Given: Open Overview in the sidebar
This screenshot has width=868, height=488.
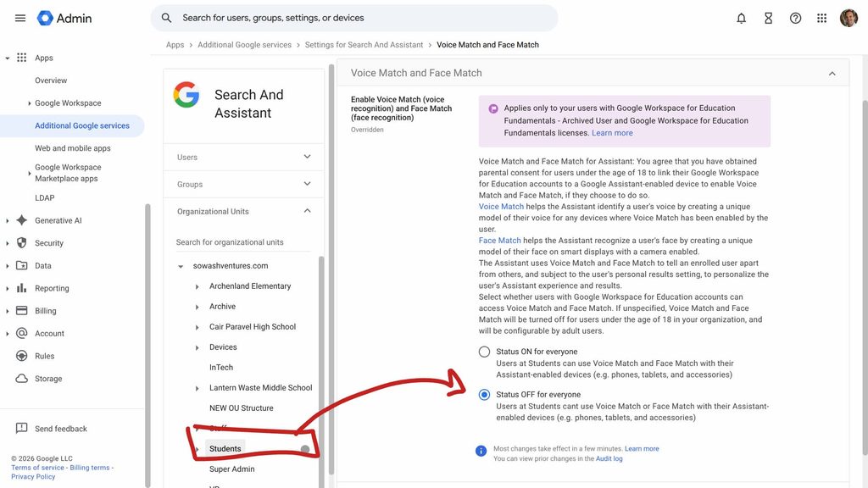Looking at the screenshot, I should (51, 80).
